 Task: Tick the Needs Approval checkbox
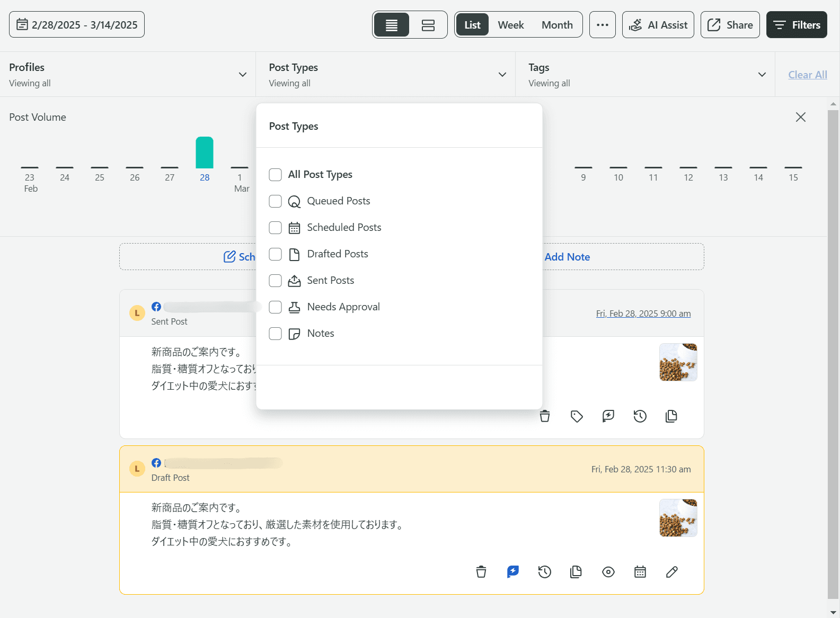click(275, 307)
